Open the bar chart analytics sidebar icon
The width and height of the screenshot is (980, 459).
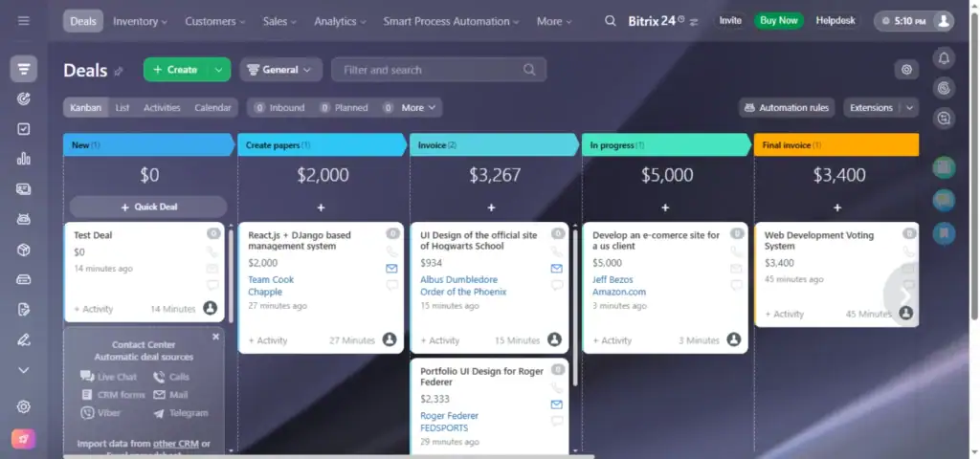(24, 159)
